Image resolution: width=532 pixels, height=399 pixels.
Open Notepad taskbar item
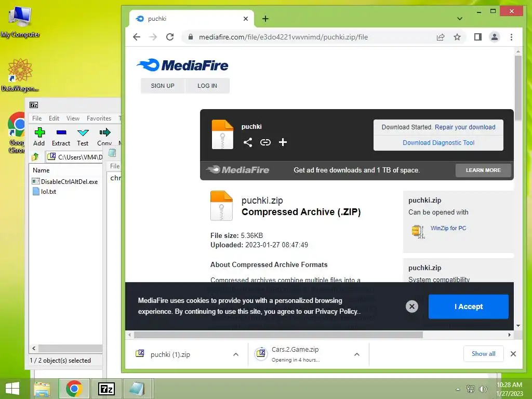pos(137,389)
